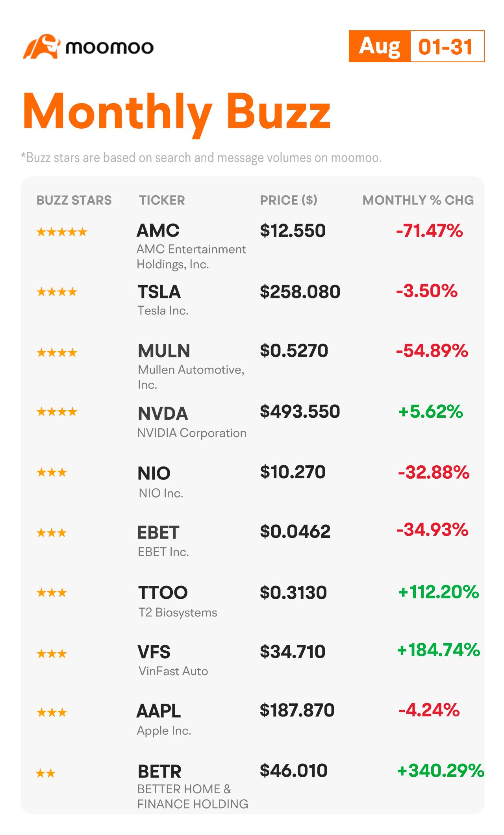Click the three-star rating beside AAPL

click(52, 712)
